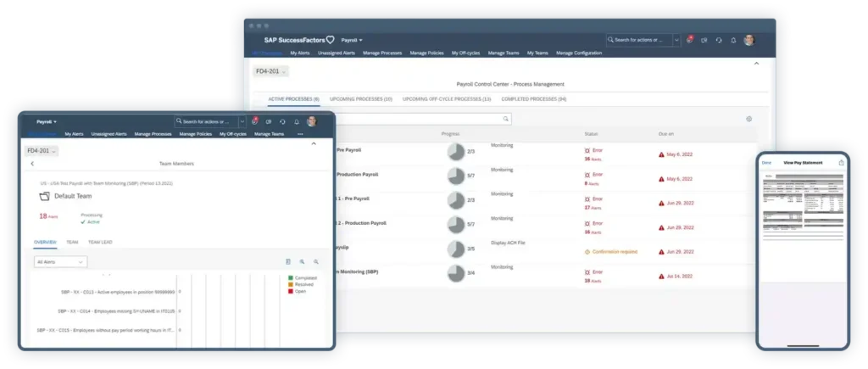Viewport: 868px width, 369px height.
Task: Switch to Team Lead tab in tablet window
Action: (x=100, y=242)
